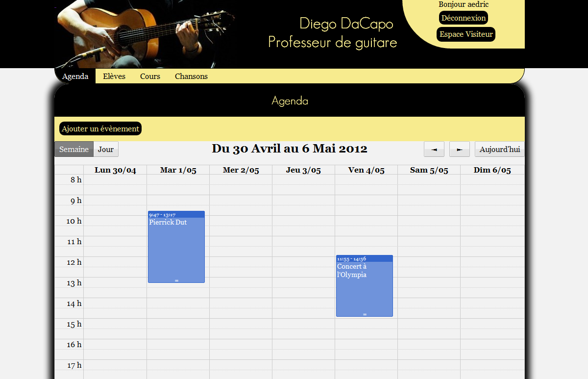588x379 pixels.
Task: Open the Concert à l'Olympia event
Action: tap(365, 289)
